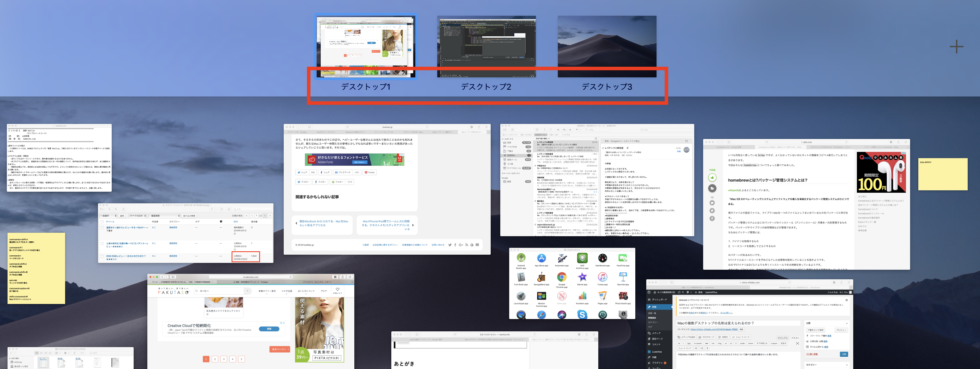Select the Mission Control.app icon

pyautogui.click(x=541, y=296)
